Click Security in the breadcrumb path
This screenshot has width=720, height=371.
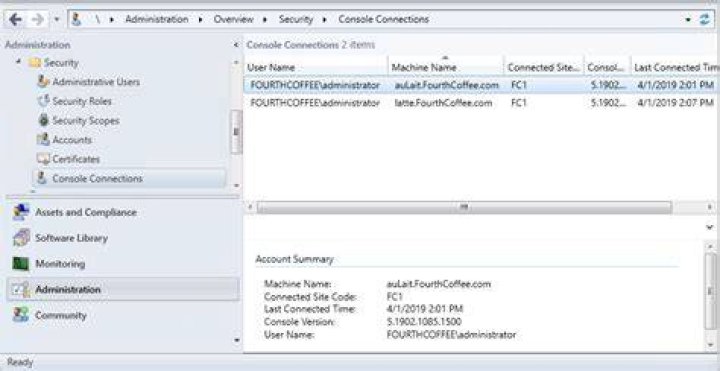point(296,19)
